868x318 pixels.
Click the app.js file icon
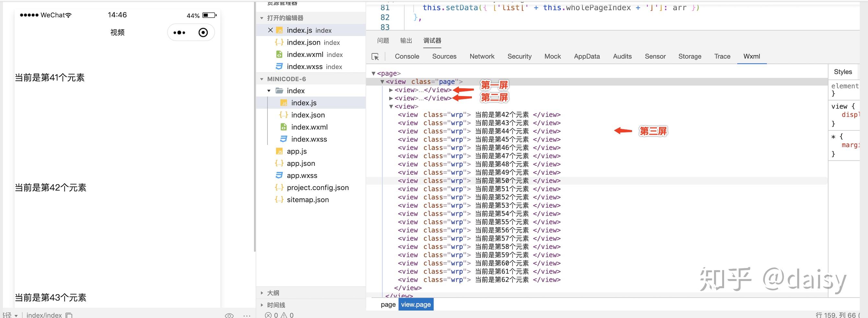coord(279,151)
